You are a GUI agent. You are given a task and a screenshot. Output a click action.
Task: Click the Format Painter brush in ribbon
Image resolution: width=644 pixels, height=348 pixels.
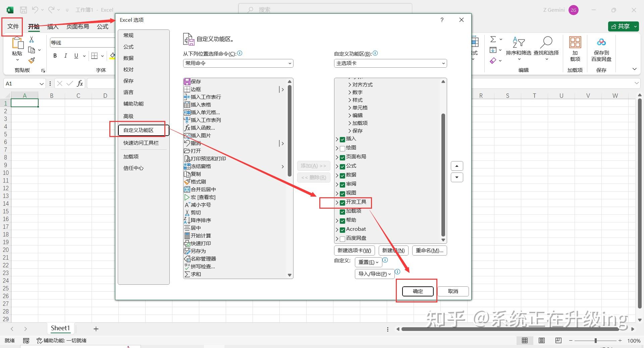click(32, 60)
